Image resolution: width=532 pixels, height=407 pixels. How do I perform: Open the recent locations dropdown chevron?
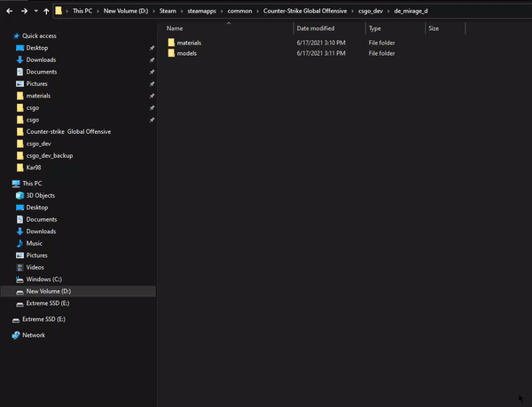point(35,11)
